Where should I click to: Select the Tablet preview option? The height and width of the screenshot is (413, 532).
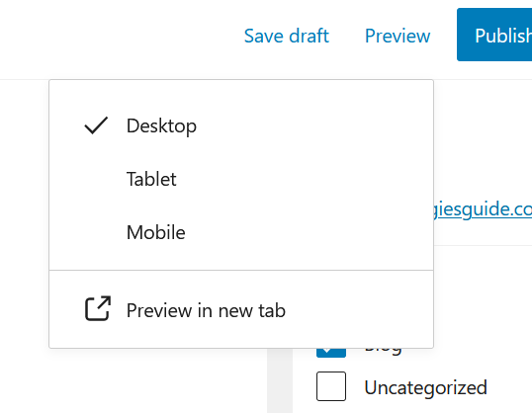point(241,179)
